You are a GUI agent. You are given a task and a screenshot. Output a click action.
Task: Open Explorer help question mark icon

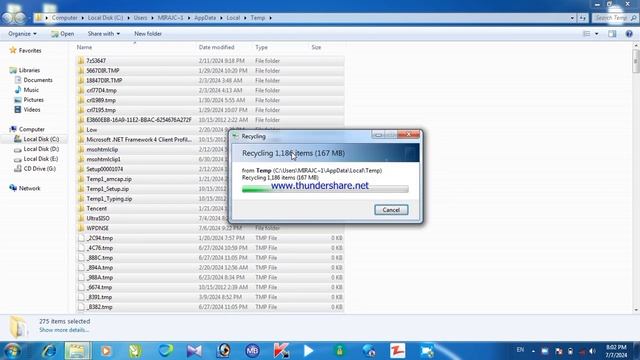coord(629,34)
